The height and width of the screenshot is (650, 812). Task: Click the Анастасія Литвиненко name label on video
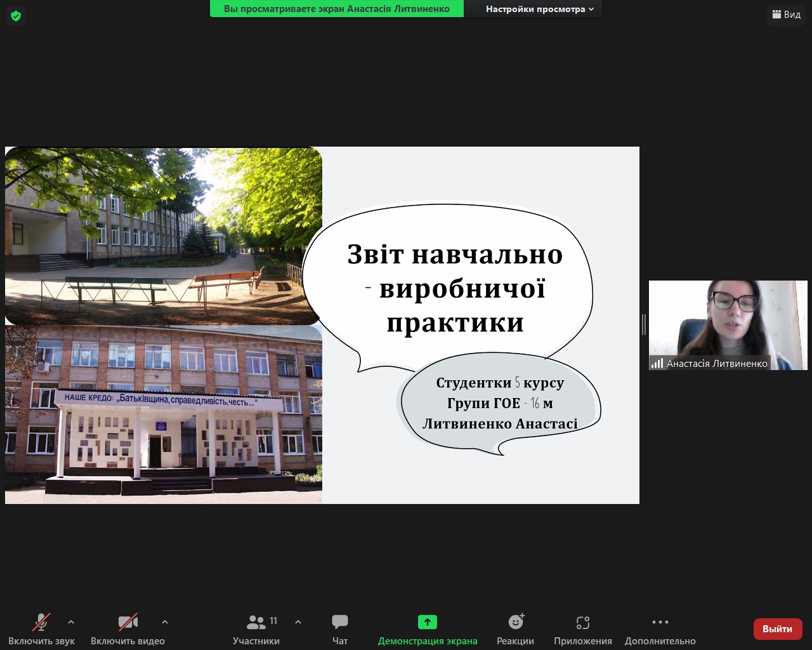[x=717, y=364]
